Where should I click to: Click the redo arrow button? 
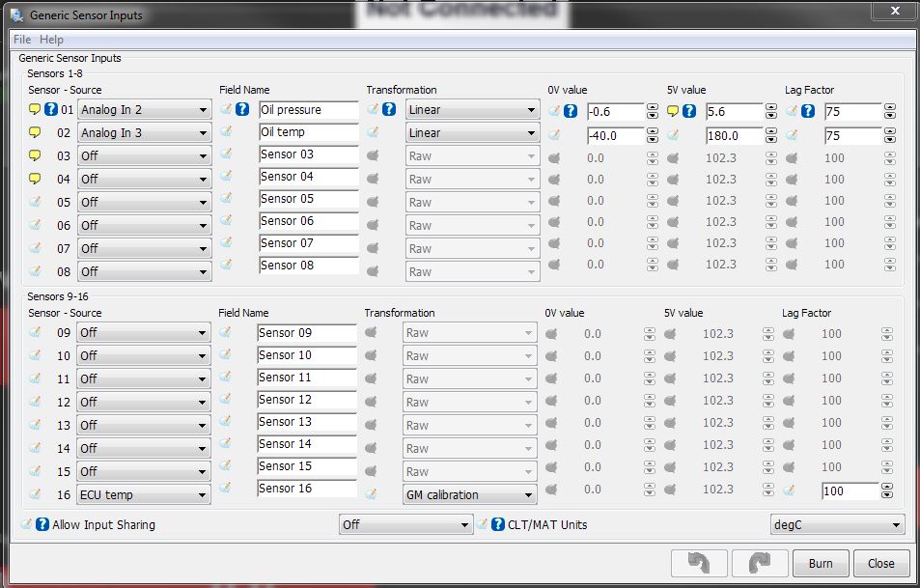pos(760,563)
